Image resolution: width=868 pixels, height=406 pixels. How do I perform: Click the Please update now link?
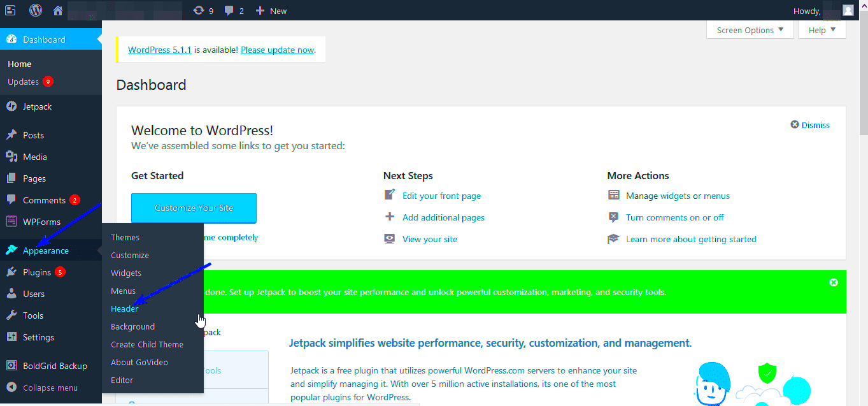(277, 50)
